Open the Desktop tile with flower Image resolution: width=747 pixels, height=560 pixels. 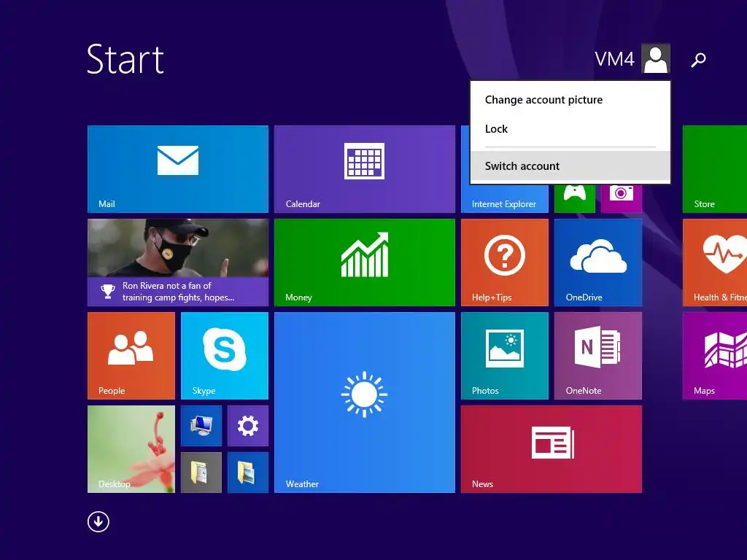click(131, 449)
